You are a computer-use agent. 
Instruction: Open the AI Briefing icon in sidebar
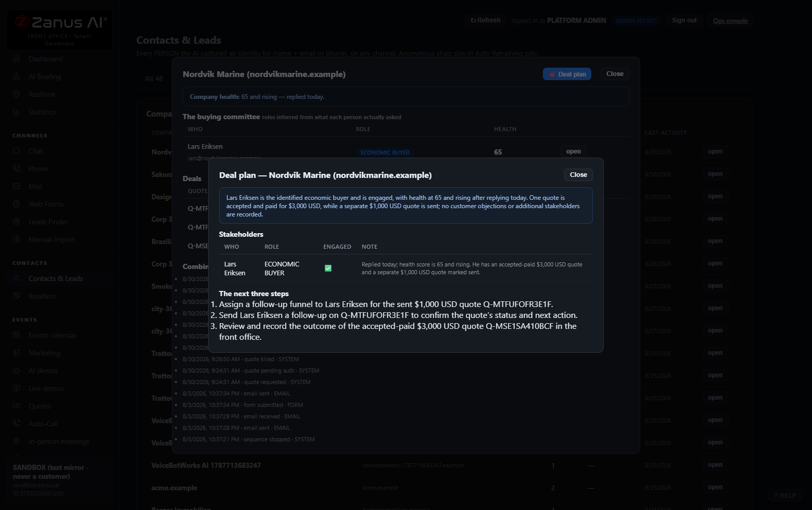tap(17, 76)
